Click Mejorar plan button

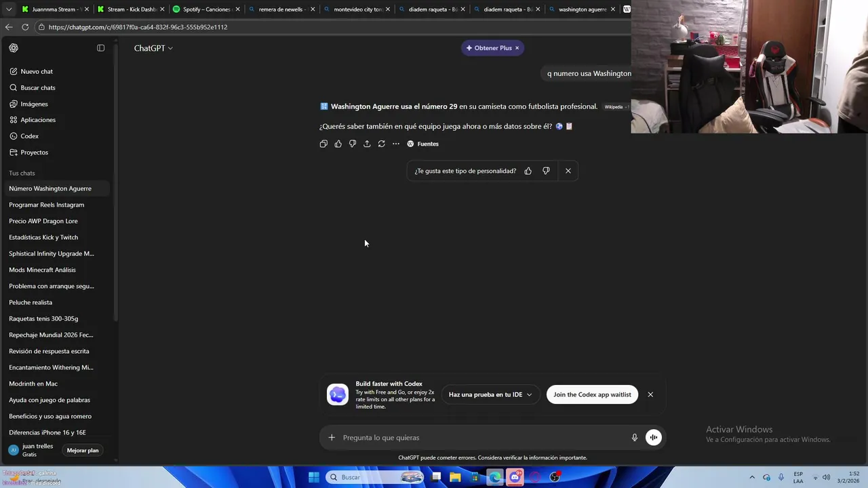coord(83,450)
